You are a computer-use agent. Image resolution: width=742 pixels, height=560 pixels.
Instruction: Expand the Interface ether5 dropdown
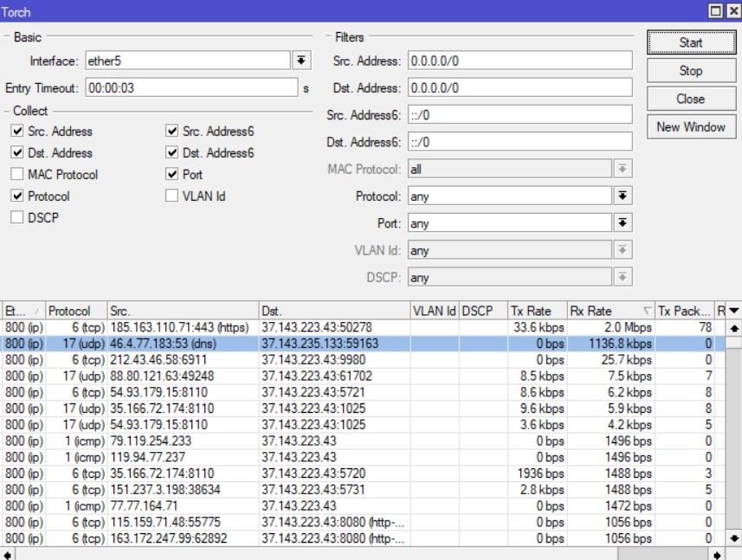(301, 61)
